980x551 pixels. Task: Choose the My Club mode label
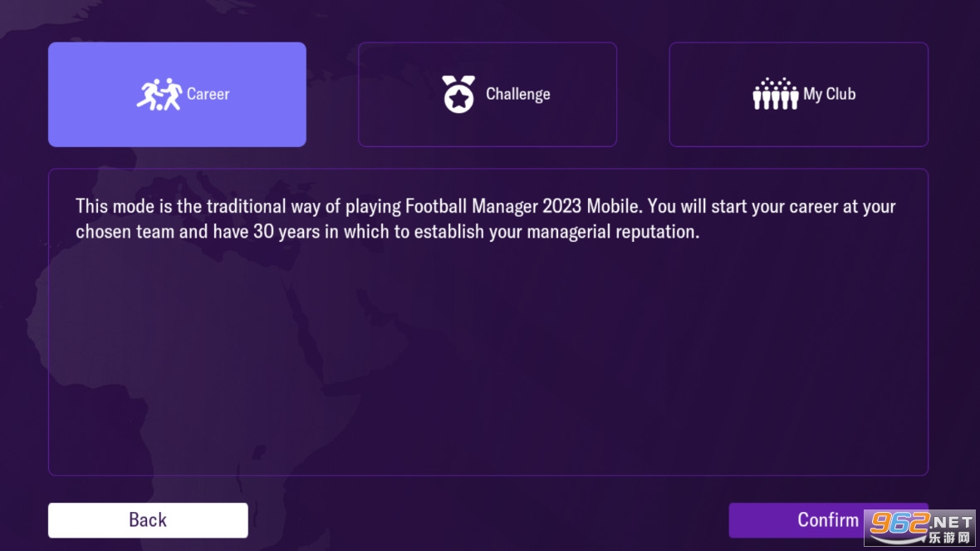829,94
